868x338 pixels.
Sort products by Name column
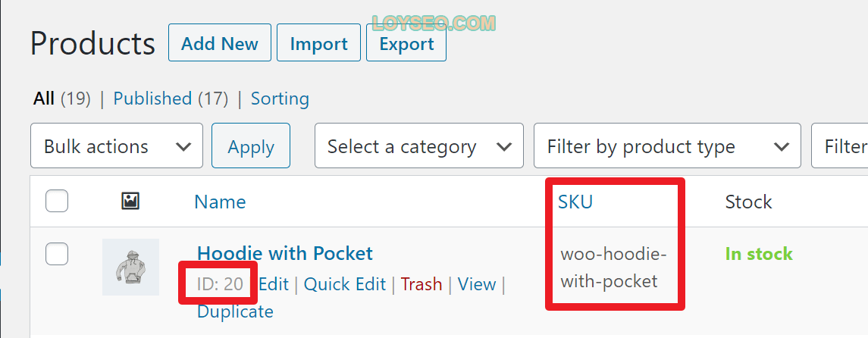click(220, 202)
